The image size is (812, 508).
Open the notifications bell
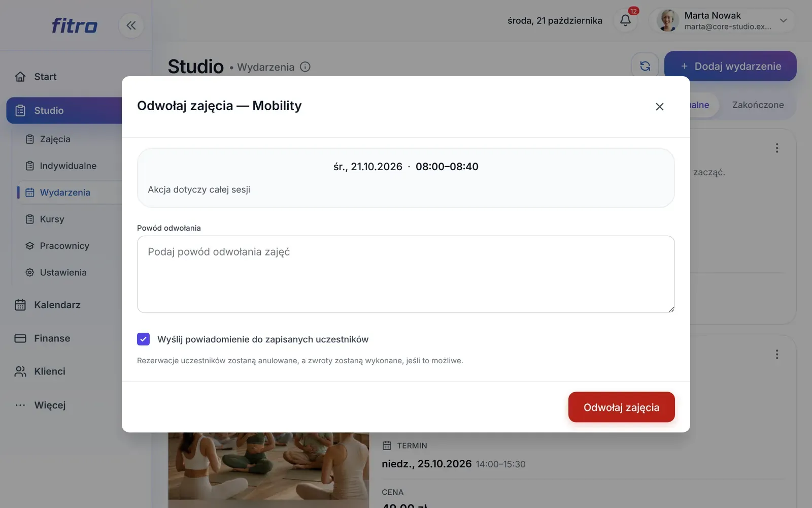(625, 20)
